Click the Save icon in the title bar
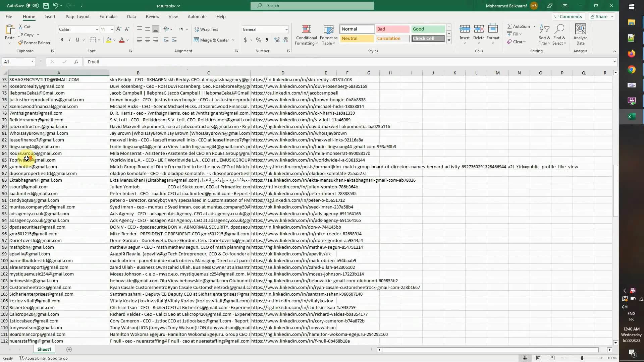 (46, 6)
